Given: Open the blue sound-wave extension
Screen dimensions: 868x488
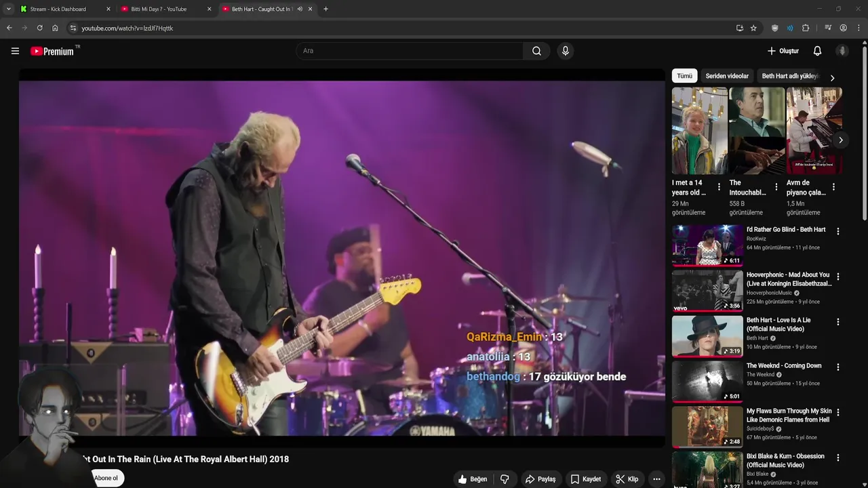Looking at the screenshot, I should coord(790,28).
